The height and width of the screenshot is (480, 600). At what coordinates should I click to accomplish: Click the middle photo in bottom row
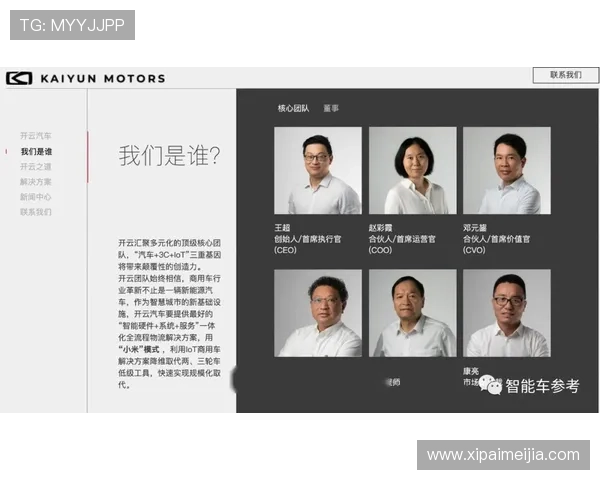pyautogui.click(x=412, y=313)
